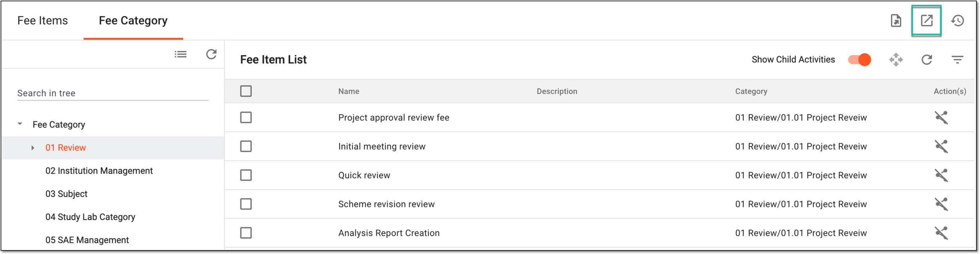Click the Fee Item List heading
This screenshot has height=254, width=980.
[273, 60]
